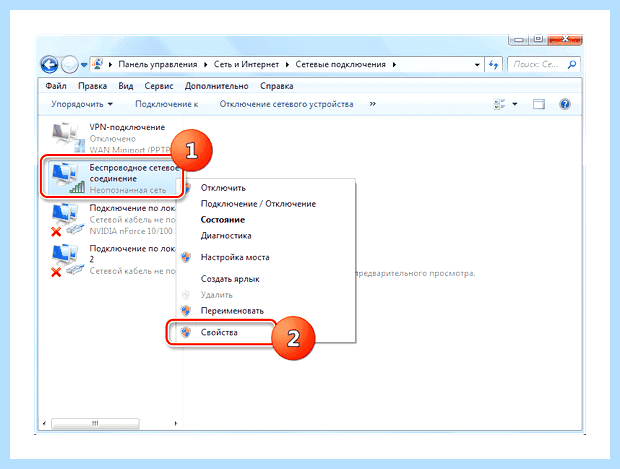Image resolution: width=620 pixels, height=469 pixels.
Task: Expand arrow after Сетевые подключения breadcrumb
Action: [394, 65]
